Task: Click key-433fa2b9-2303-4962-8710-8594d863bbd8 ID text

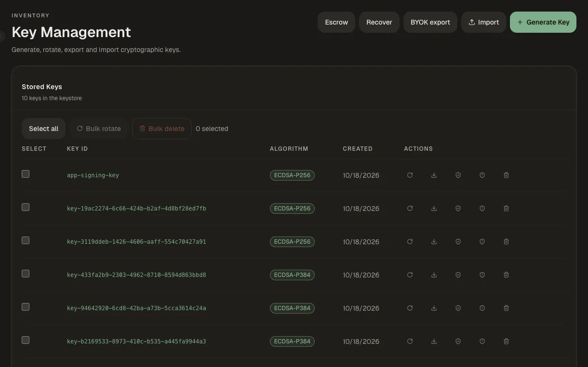Action: (136, 275)
